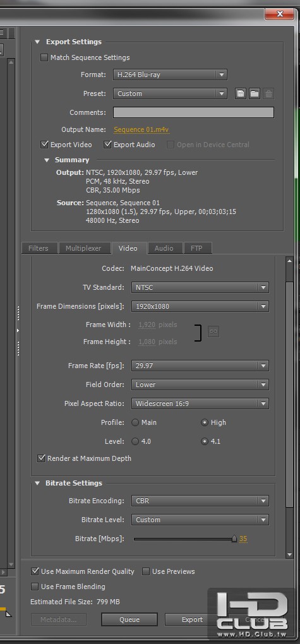Open the Format dropdown showing H.264 Blu-ray

pos(170,75)
